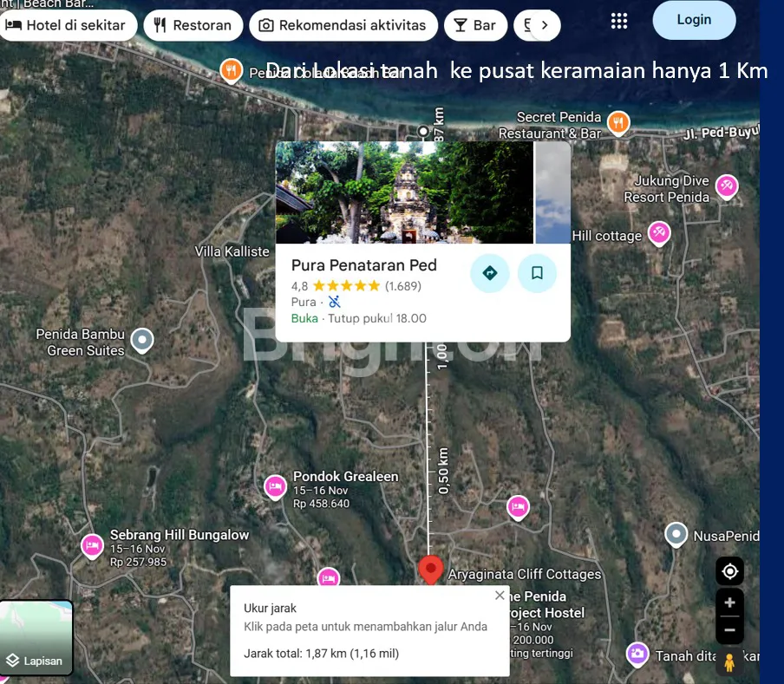Open the Google apps grid icon

[618, 22]
